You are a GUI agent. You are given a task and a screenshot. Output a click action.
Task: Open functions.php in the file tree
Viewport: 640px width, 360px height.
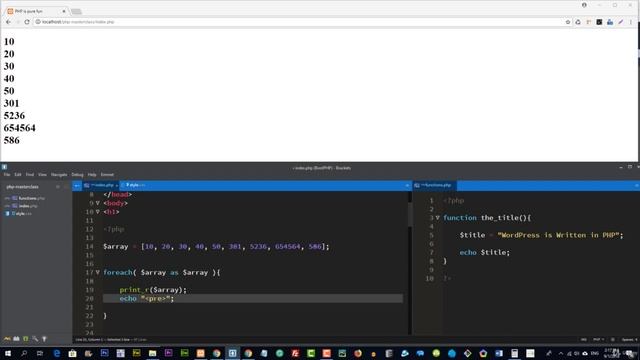pyautogui.click(x=32, y=198)
